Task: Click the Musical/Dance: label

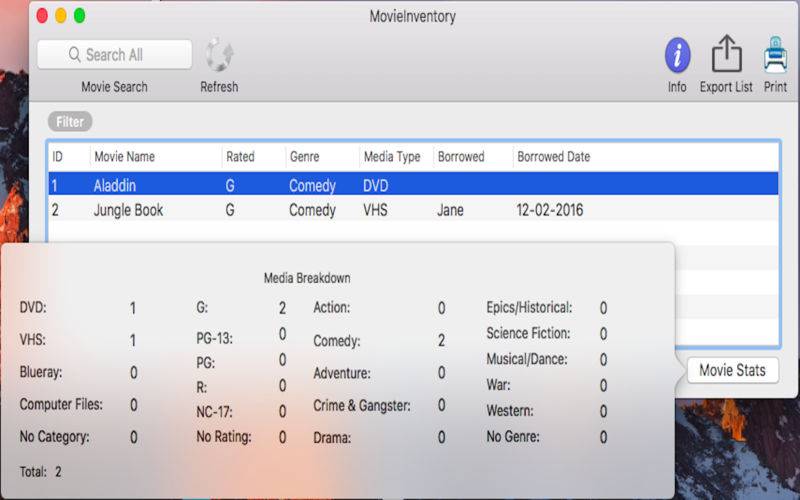Action: pyautogui.click(x=527, y=359)
